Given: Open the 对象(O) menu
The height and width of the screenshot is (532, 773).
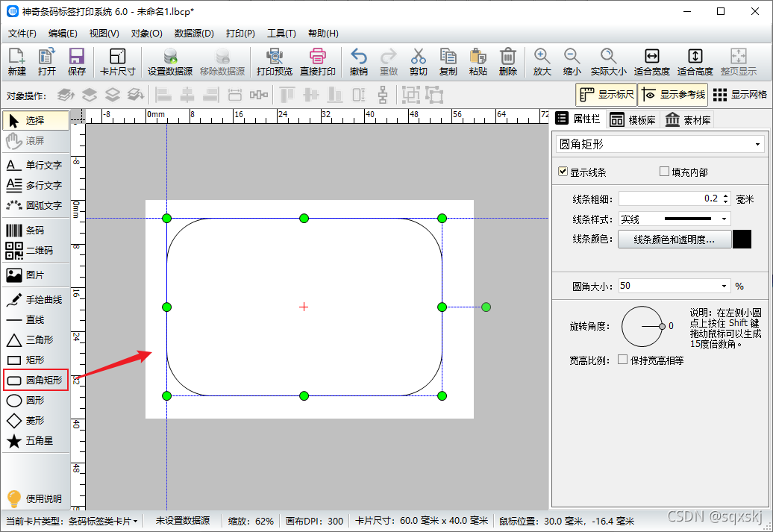Looking at the screenshot, I should click(x=146, y=33).
